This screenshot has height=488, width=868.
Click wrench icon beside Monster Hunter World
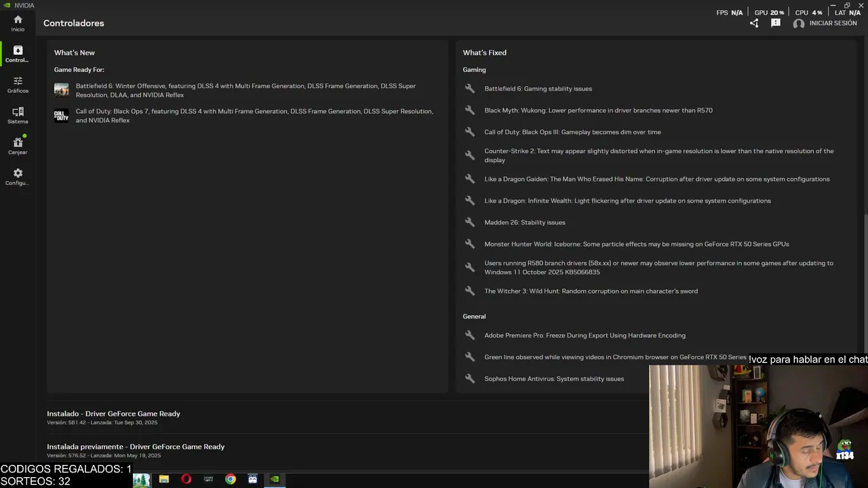tap(470, 244)
